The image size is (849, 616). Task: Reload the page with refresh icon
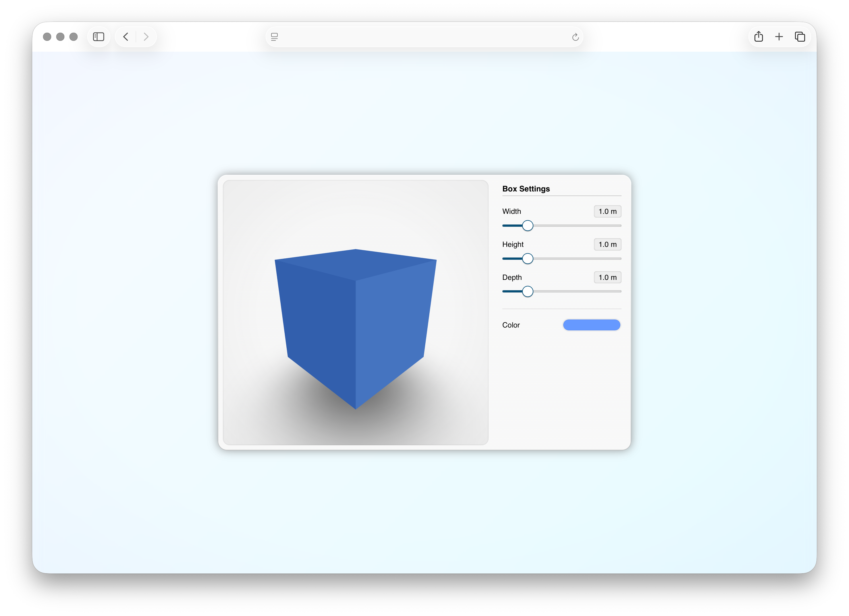(x=575, y=37)
